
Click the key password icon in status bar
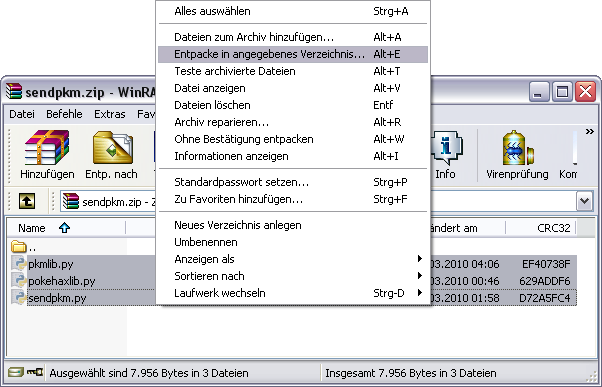35,372
